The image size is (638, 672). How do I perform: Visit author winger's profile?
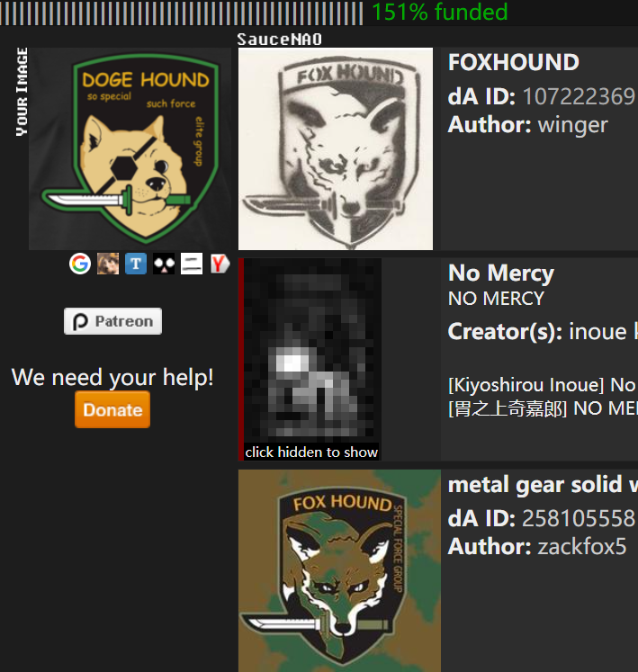[x=573, y=125]
